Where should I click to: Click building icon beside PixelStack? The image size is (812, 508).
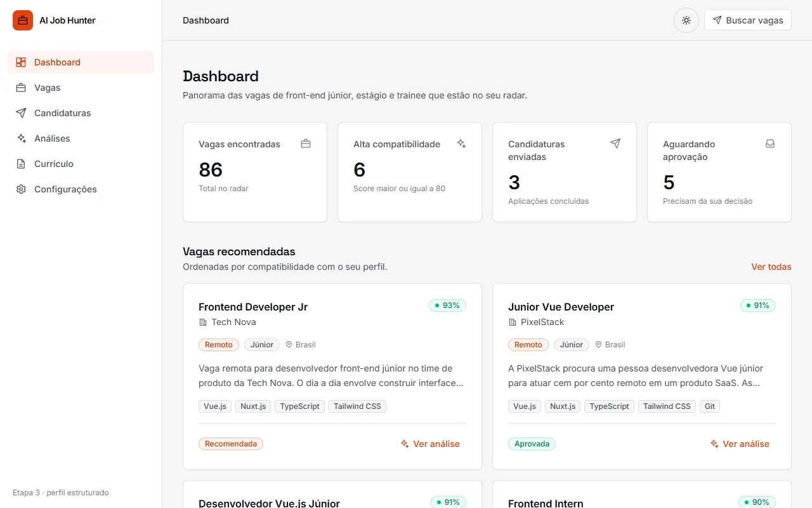513,322
